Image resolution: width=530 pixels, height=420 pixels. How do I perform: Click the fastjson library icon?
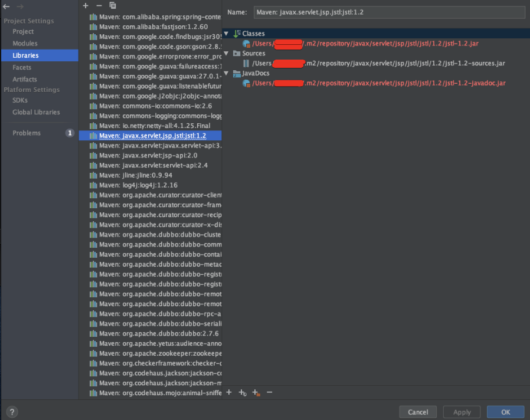click(93, 27)
